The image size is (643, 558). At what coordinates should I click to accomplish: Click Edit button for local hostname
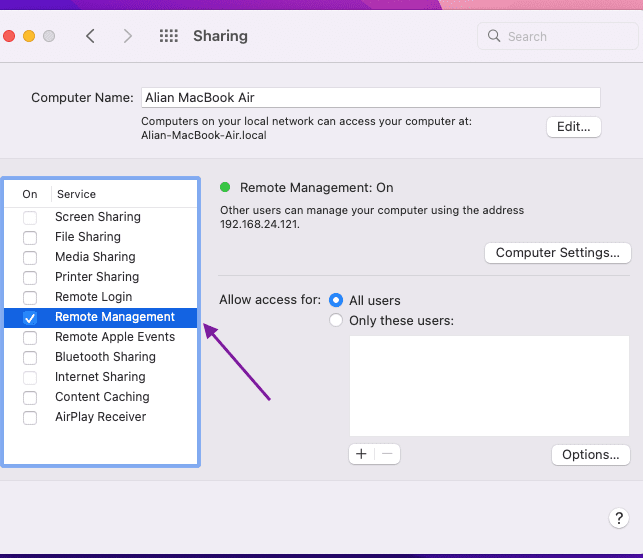[x=574, y=127]
